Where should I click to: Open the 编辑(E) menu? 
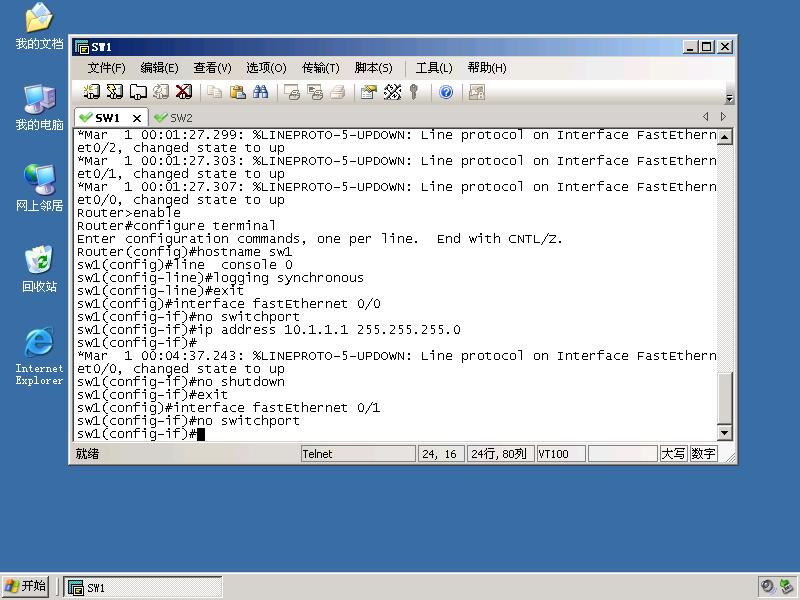pyautogui.click(x=159, y=68)
